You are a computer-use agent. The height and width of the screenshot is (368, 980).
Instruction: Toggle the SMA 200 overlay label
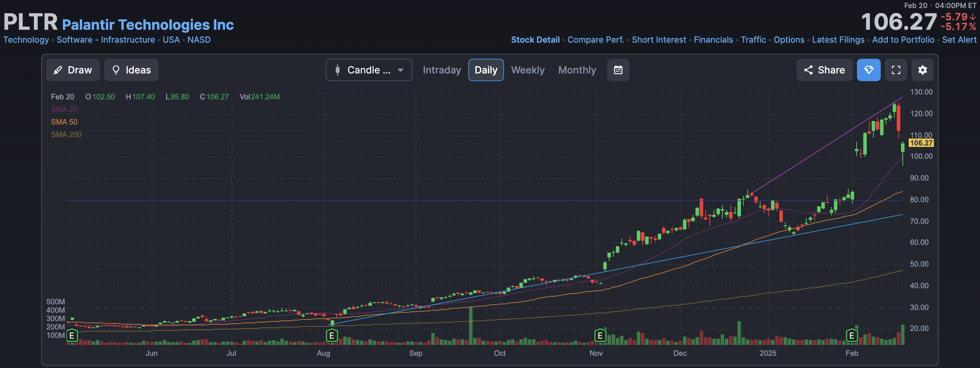pos(66,134)
